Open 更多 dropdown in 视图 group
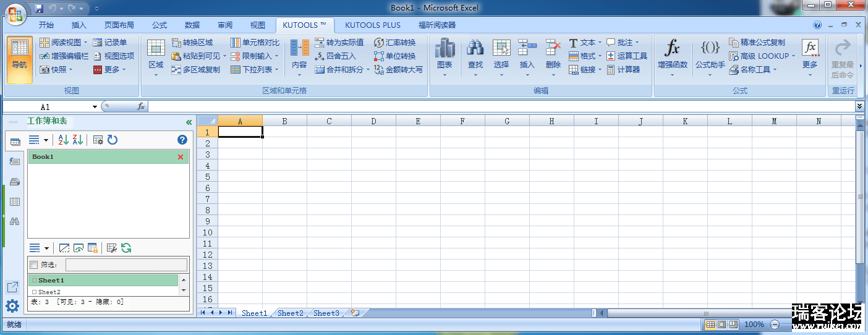 tap(109, 70)
